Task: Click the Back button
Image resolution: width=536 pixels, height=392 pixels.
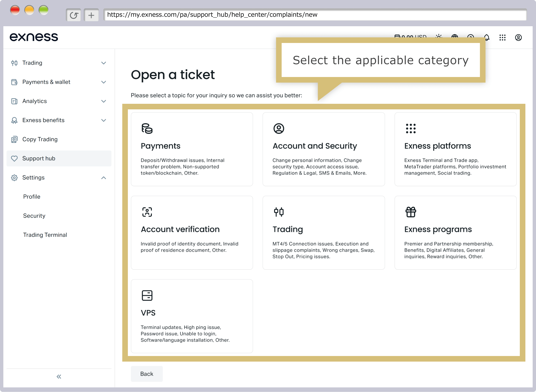Action: click(147, 374)
